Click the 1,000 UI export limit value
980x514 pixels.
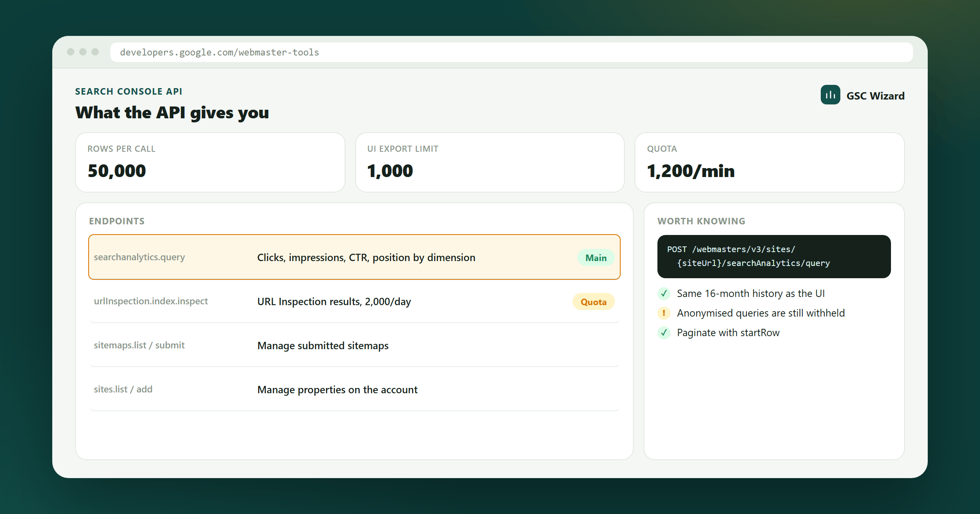click(390, 171)
